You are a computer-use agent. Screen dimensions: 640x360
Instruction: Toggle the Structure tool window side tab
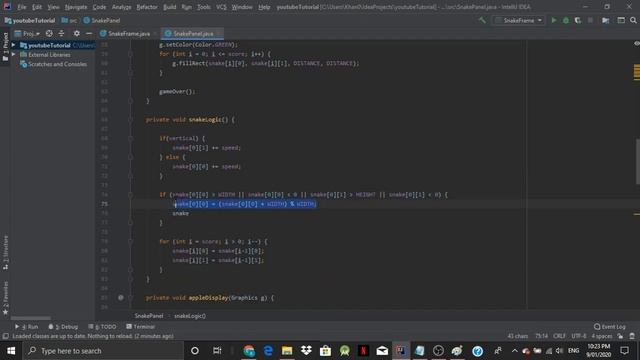pos(5,252)
